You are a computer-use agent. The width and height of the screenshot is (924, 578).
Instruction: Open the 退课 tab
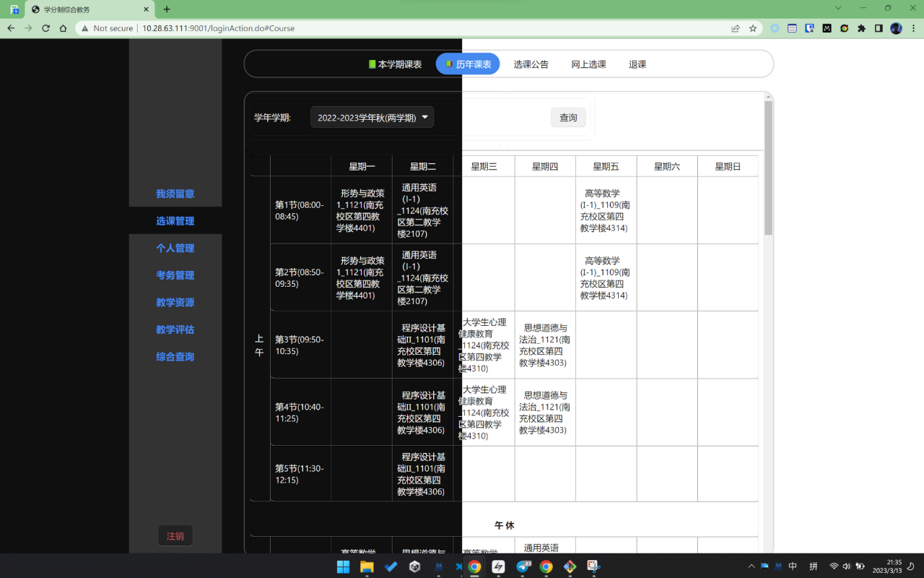pyautogui.click(x=637, y=64)
